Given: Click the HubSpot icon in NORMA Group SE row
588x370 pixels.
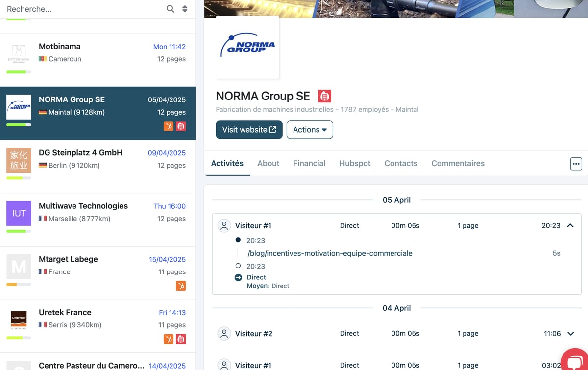Looking at the screenshot, I should pyautogui.click(x=169, y=126).
